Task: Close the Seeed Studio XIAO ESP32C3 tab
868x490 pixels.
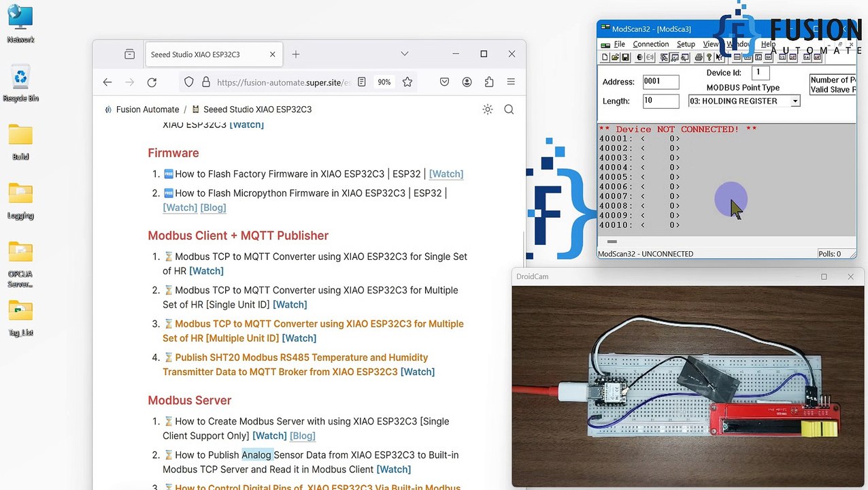Action: pos(272,54)
